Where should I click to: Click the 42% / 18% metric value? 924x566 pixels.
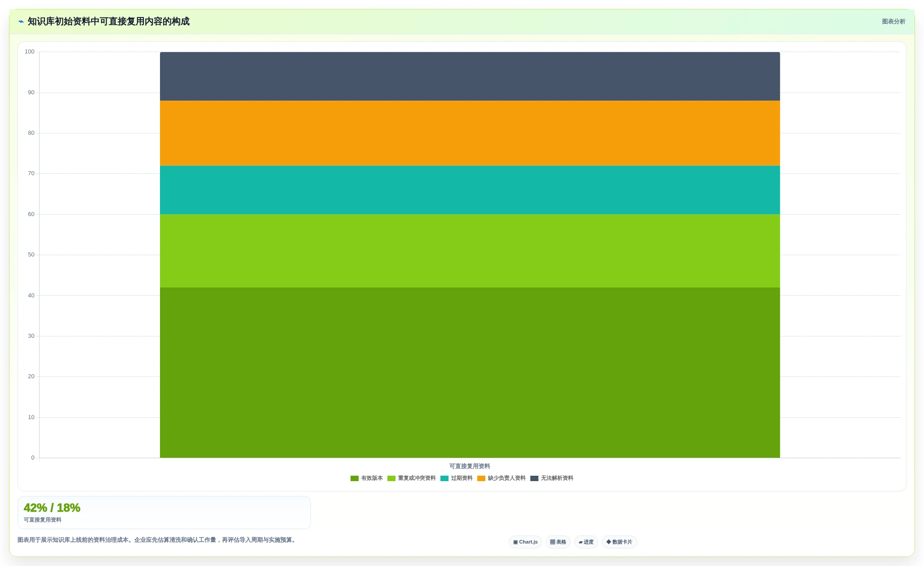pyautogui.click(x=52, y=508)
